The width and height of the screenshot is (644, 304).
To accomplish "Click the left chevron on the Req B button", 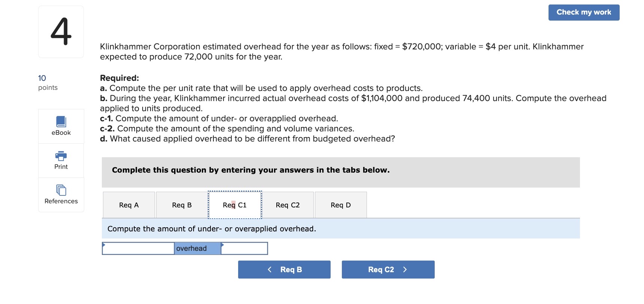I will tap(269, 269).
